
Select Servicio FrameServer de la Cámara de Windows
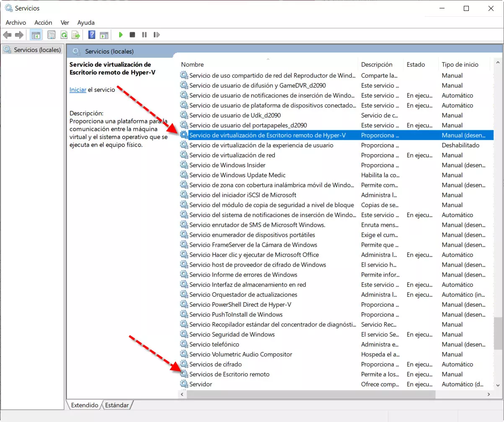click(x=336, y=245)
